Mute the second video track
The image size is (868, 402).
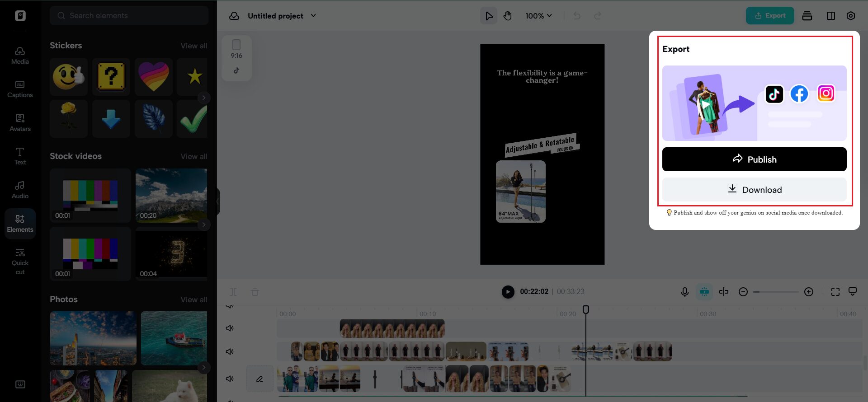click(x=230, y=351)
